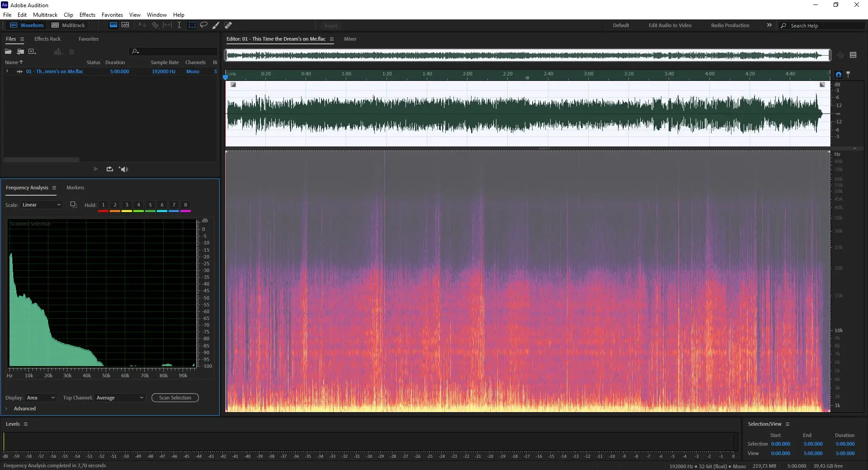Toggle the headphones preview icon near timeline

tap(839, 75)
